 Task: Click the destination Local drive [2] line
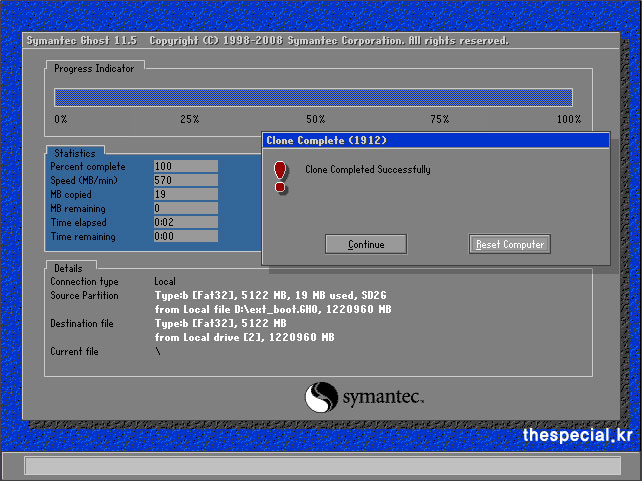pyautogui.click(x=244, y=337)
